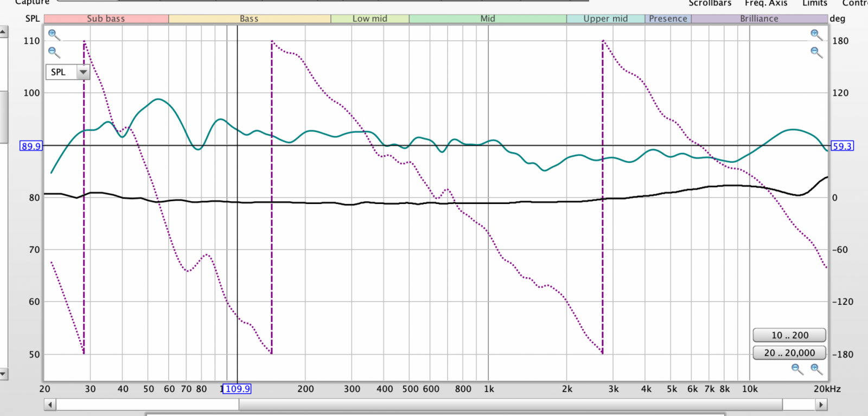Select the Sub bass frequency band label
The width and height of the screenshot is (868, 416).
(x=106, y=18)
